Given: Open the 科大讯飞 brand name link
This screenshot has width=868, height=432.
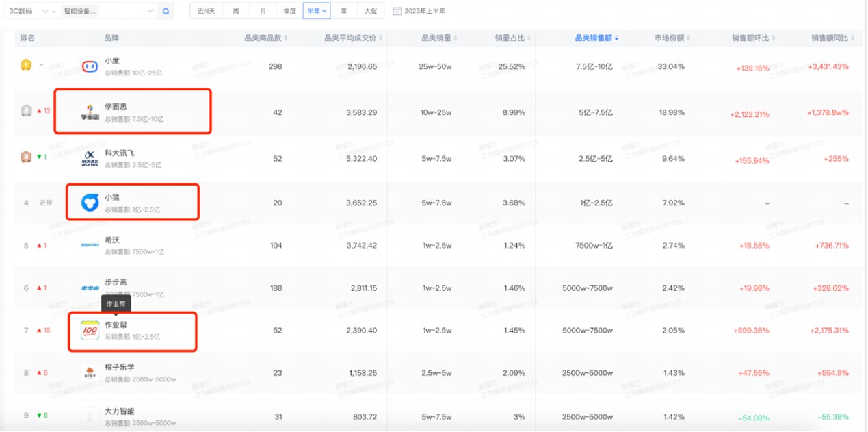Looking at the screenshot, I should coord(119,153).
